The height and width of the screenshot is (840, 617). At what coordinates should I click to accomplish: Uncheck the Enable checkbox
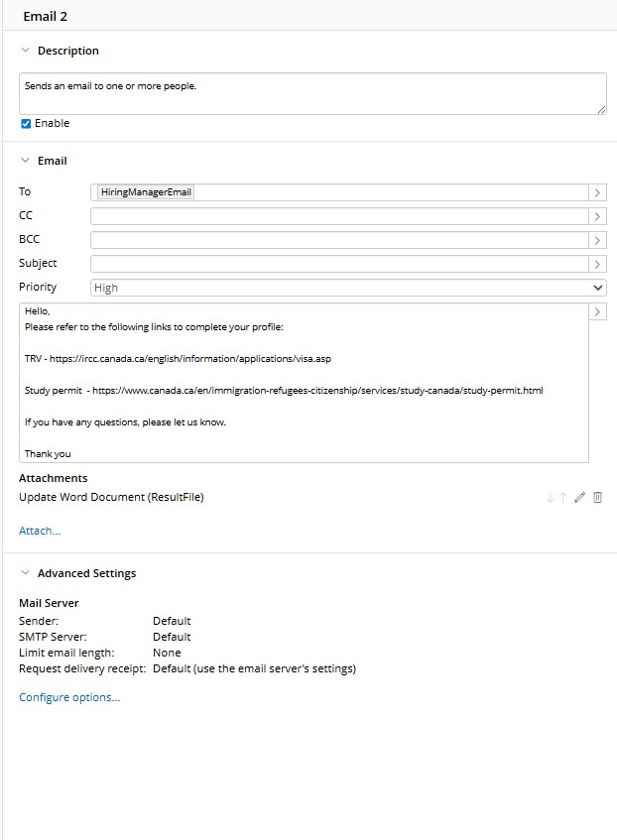pos(26,124)
